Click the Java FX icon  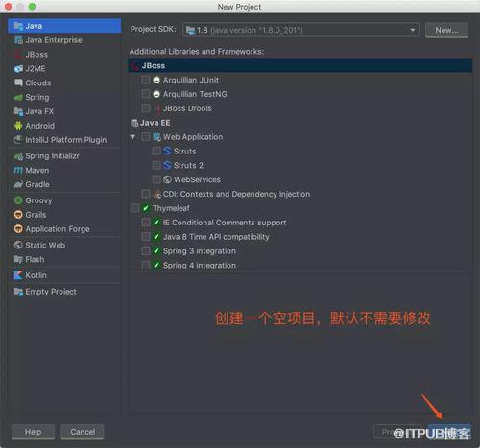18,111
